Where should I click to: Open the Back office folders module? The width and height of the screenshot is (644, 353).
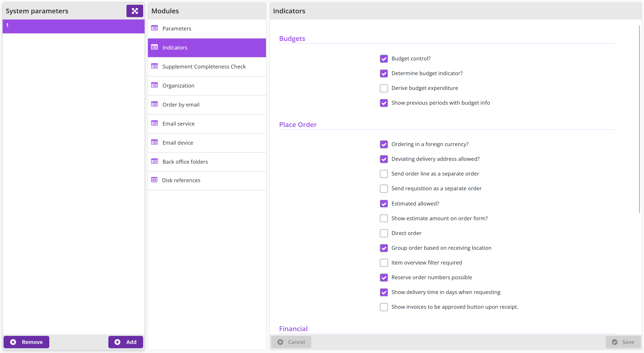tap(207, 162)
